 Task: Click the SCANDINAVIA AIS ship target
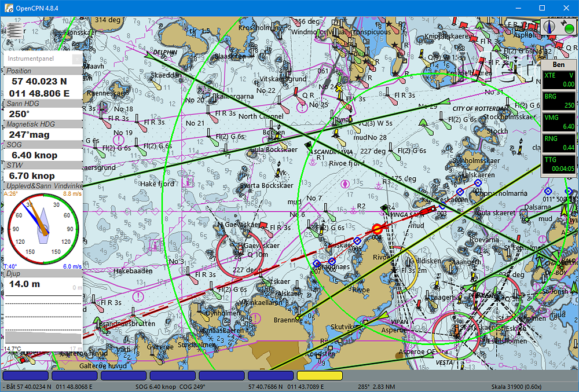[307, 145]
